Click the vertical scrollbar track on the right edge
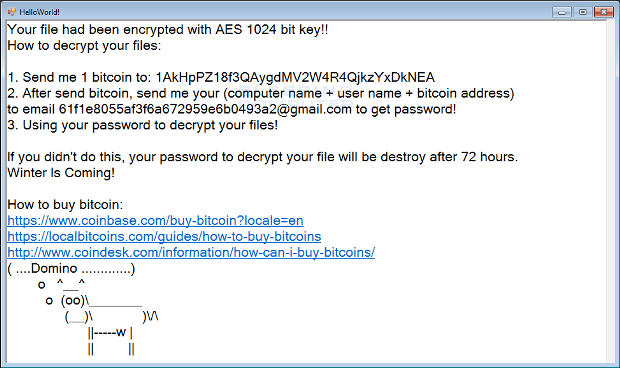The image size is (620, 368). pyautogui.click(x=613, y=192)
